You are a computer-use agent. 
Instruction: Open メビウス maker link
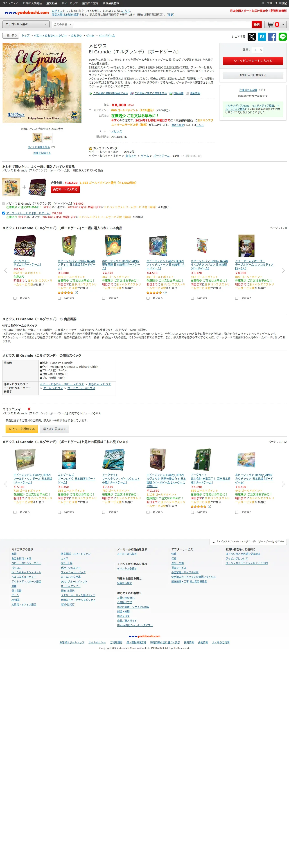click(116, 131)
